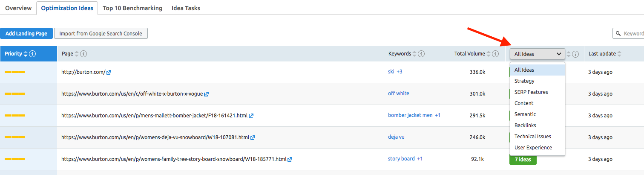Filter by User Experience
The width and height of the screenshot is (644, 175).
(538, 148)
